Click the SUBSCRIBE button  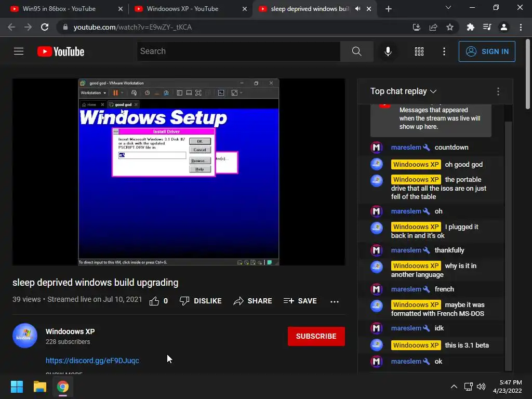316,336
